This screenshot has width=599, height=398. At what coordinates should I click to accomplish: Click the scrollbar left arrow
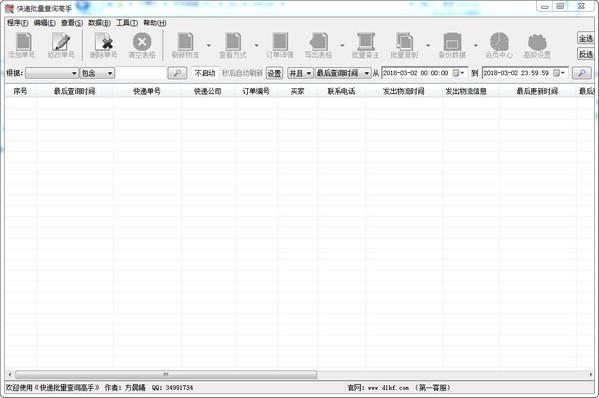pos(10,374)
